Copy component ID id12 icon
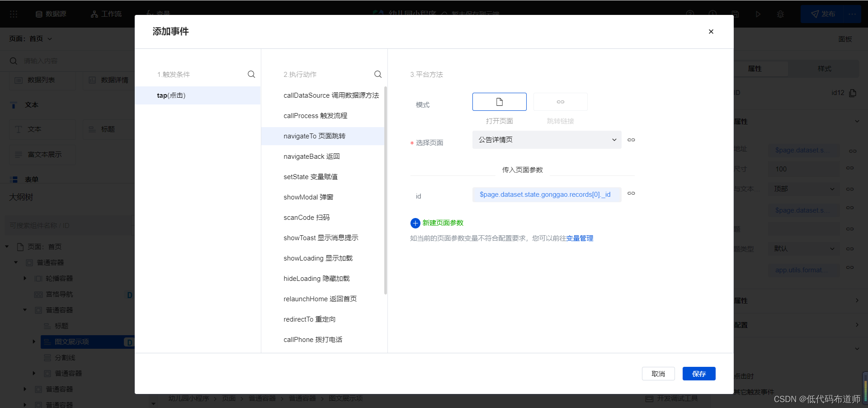 [853, 93]
